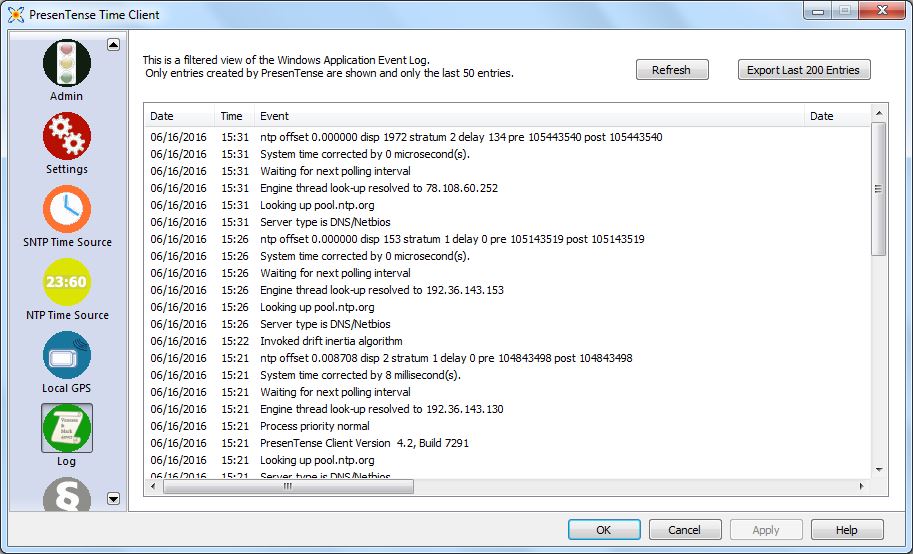Click time cell 15:22 in the log

[x=235, y=341]
